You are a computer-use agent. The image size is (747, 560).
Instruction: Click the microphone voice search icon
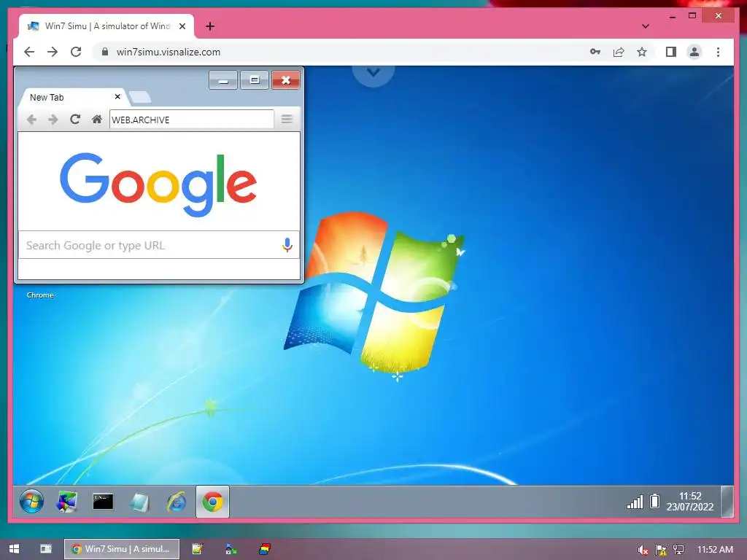point(287,245)
